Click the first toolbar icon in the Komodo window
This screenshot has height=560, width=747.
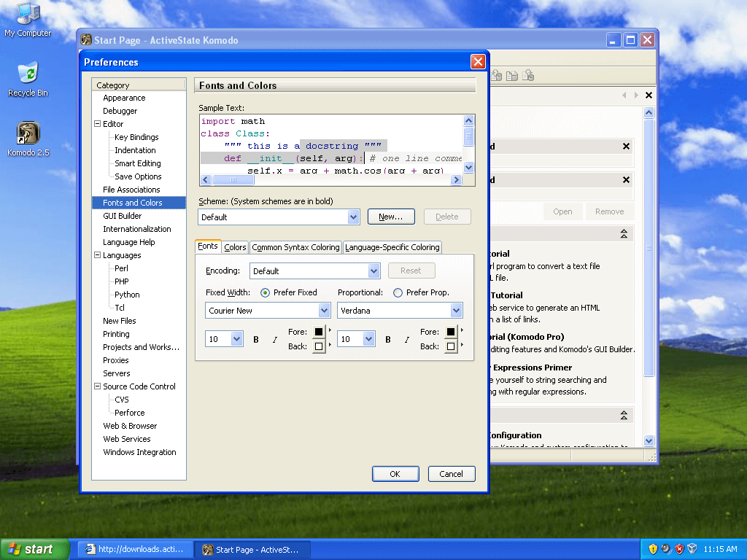click(x=496, y=75)
